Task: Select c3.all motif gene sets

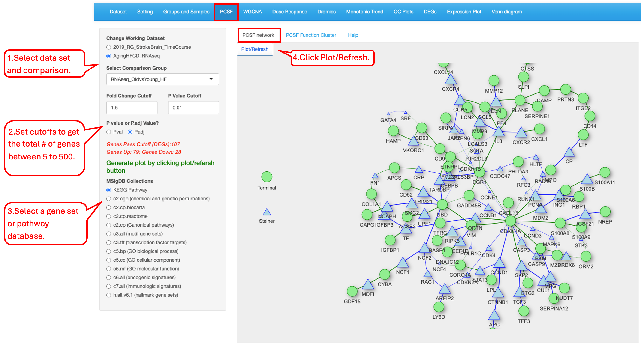Action: coord(108,234)
